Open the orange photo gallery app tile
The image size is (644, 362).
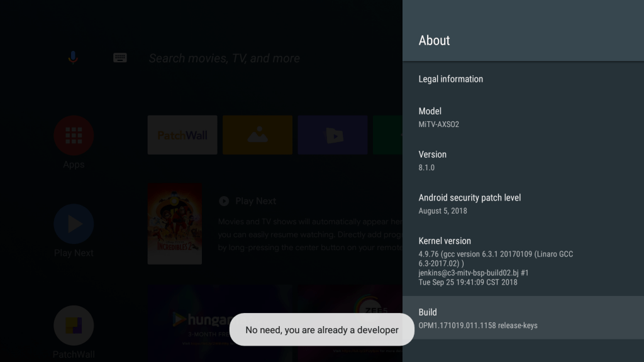257,135
